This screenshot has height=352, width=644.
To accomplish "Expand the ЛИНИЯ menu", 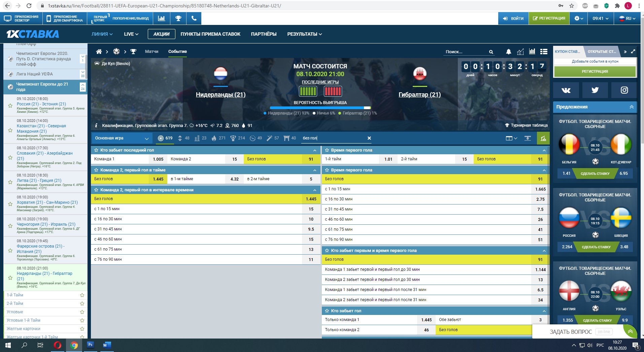I will pyautogui.click(x=102, y=34).
